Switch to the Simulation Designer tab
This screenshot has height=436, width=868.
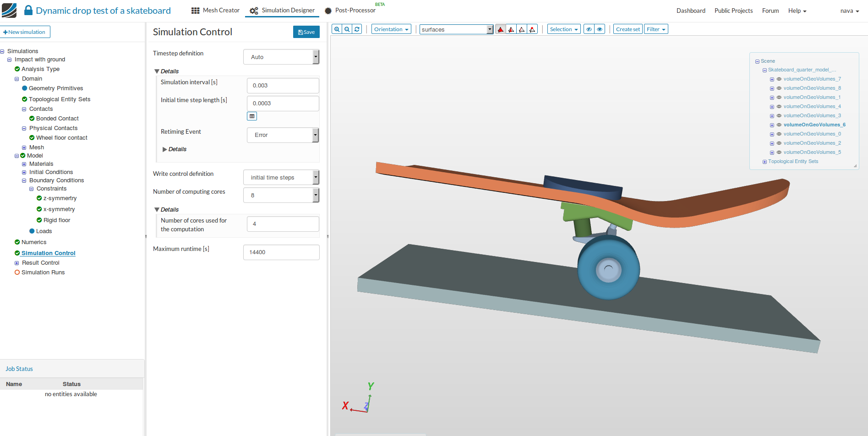pos(282,11)
